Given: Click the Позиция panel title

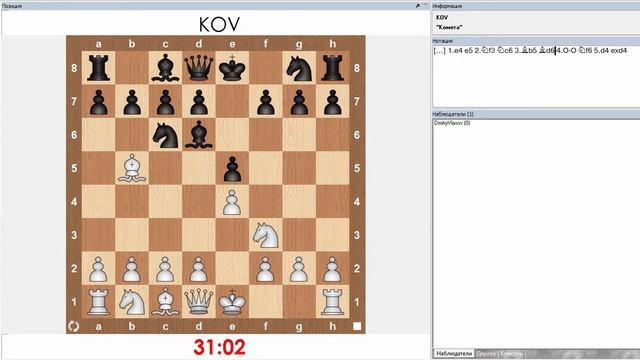Looking at the screenshot, I should coord(12,6).
